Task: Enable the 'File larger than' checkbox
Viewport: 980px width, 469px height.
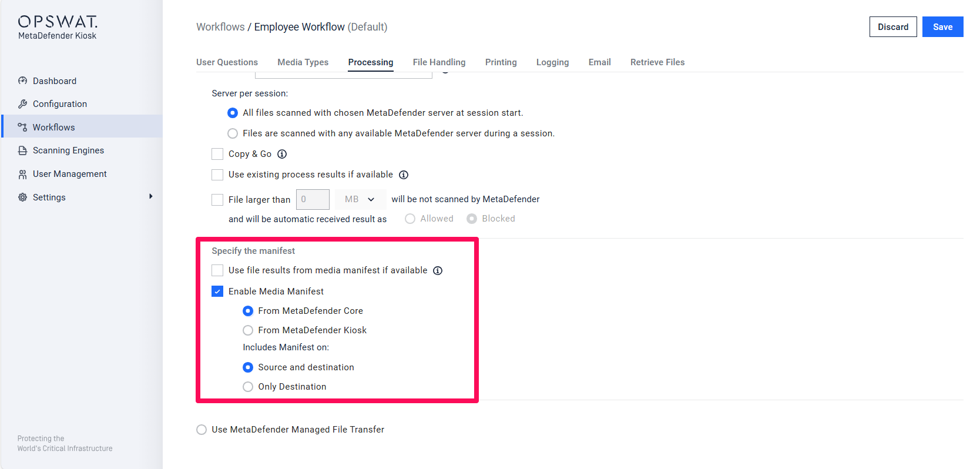Action: pos(217,200)
